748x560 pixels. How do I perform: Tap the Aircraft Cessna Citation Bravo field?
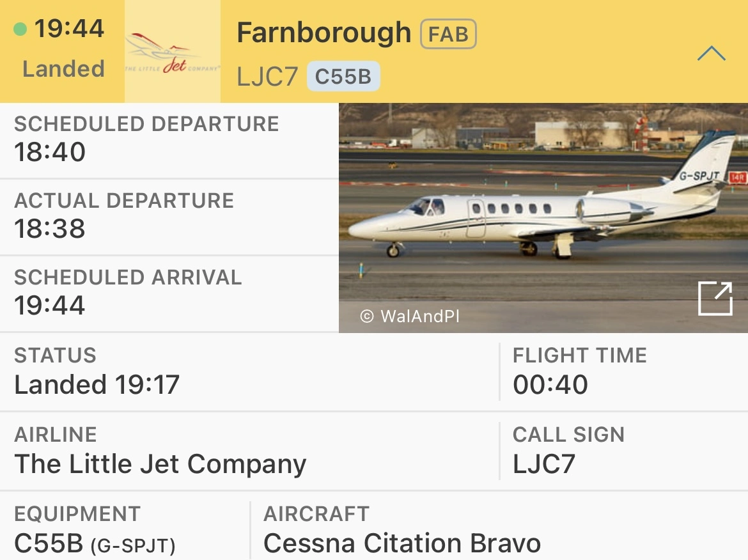[x=499, y=529]
